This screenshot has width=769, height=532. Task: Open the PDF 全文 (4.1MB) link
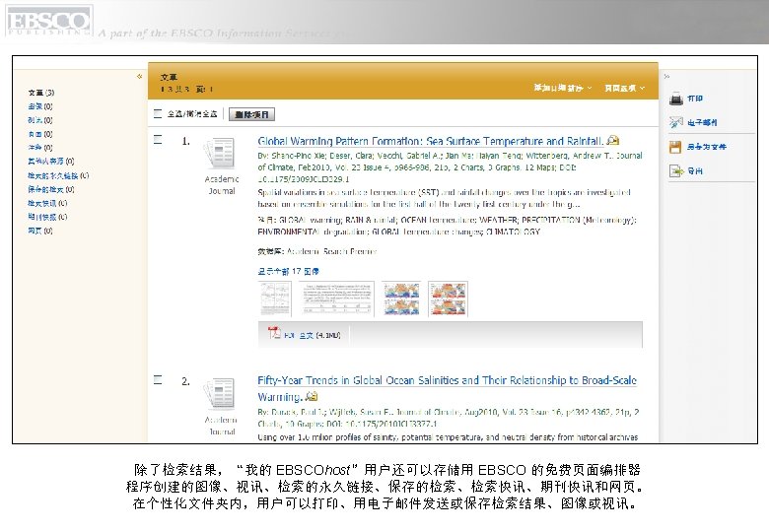point(312,335)
